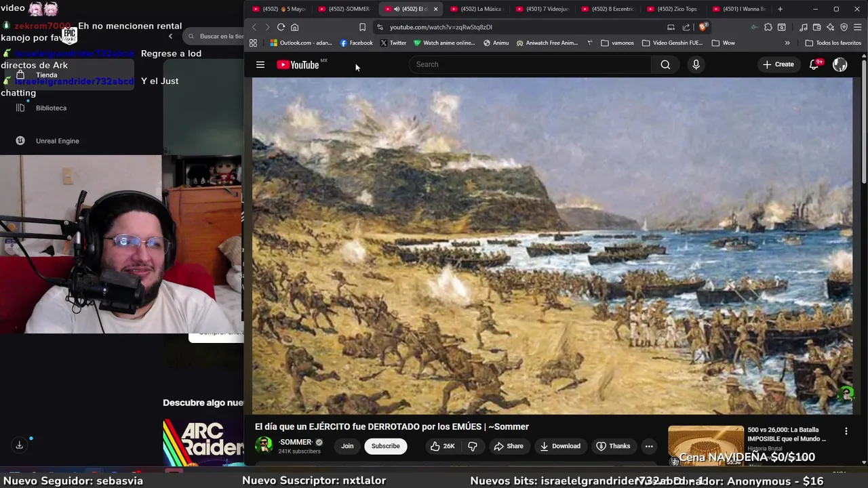Share the video
Viewport: 868px width, 488px height.
pos(509,446)
